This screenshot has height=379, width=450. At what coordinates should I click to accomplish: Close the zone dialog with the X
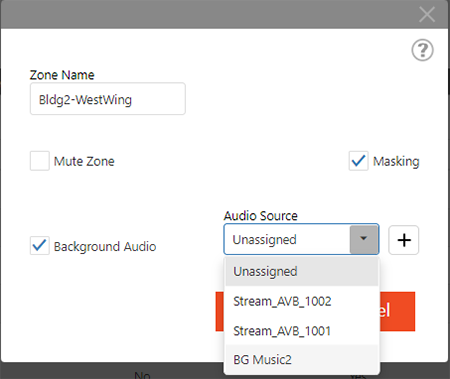tap(427, 14)
